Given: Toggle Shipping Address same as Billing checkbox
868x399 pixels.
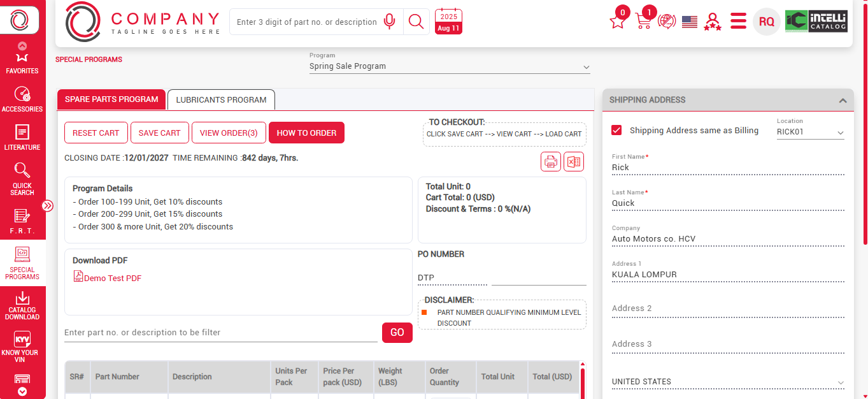Looking at the screenshot, I should 616,130.
